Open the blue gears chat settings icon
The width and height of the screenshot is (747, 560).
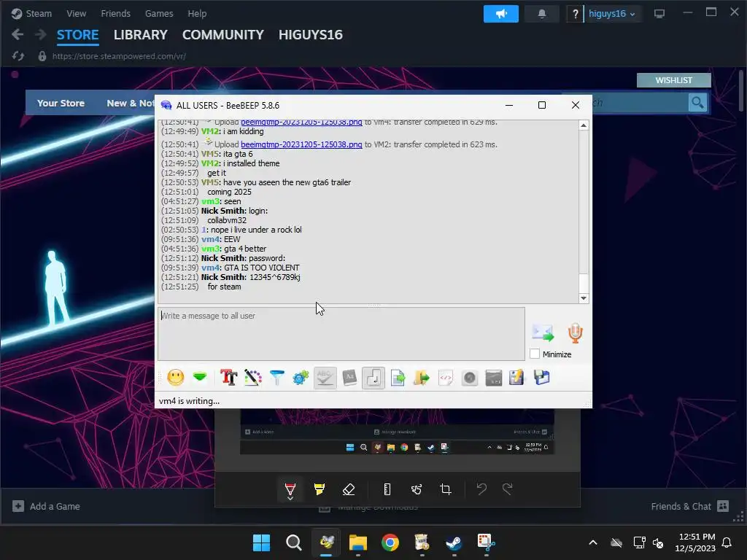coord(301,378)
